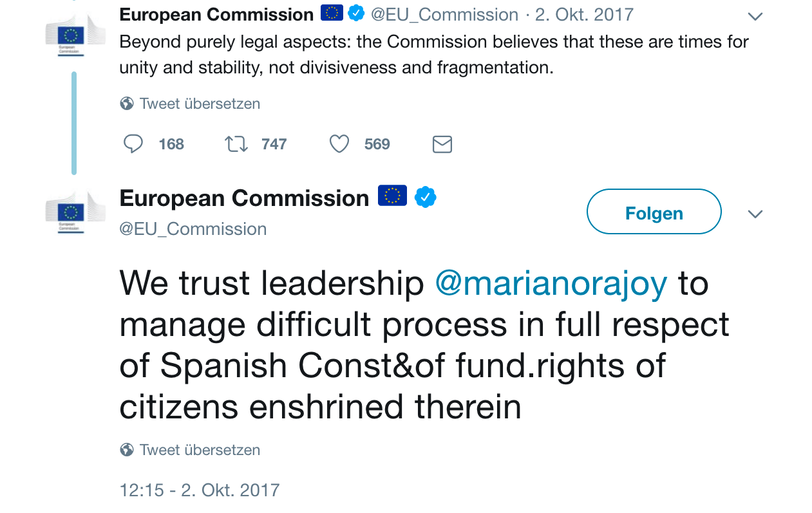Click the 2. Okt. 2017 date in top tweet

coord(585,14)
